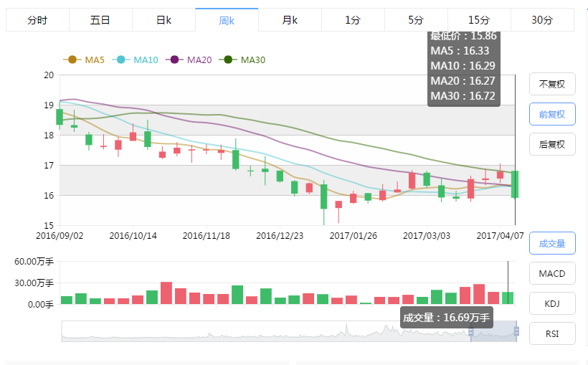This screenshot has width=588, height=365.
Task: Click the MA10 cyan legend dot
Action: point(120,60)
